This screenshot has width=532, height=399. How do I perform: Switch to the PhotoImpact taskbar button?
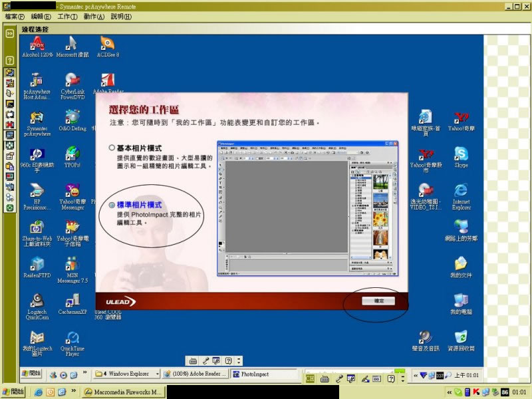(x=264, y=374)
